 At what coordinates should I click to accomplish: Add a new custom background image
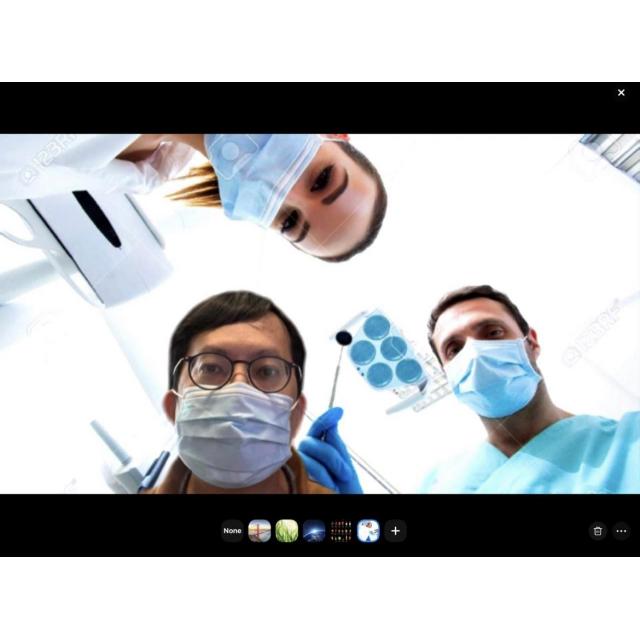tap(396, 531)
